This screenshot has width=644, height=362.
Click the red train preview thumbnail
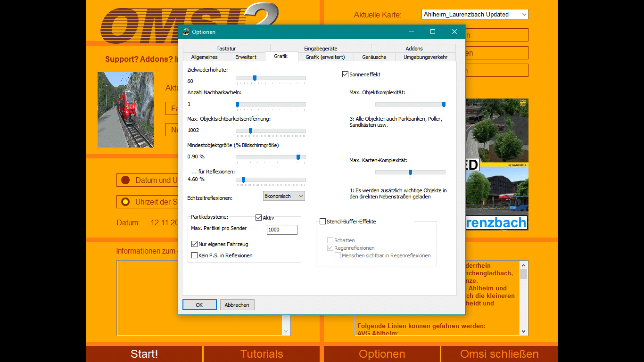(x=125, y=110)
